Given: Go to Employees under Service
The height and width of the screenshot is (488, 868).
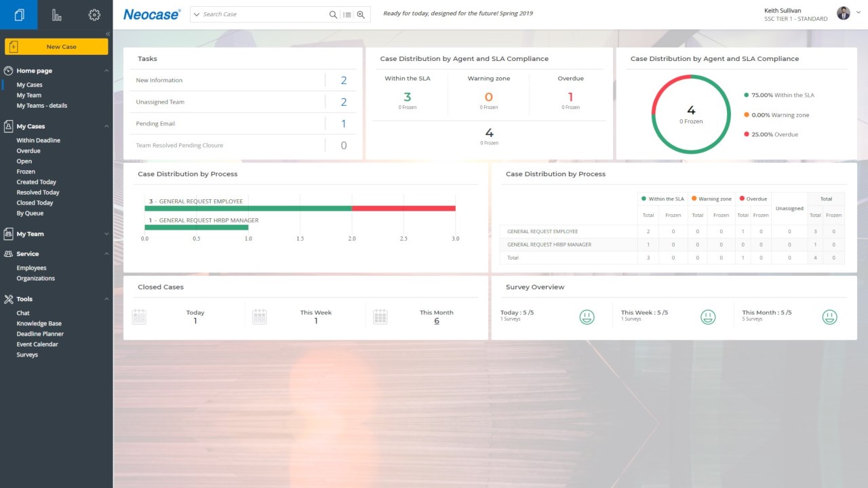Looking at the screenshot, I should (x=32, y=268).
